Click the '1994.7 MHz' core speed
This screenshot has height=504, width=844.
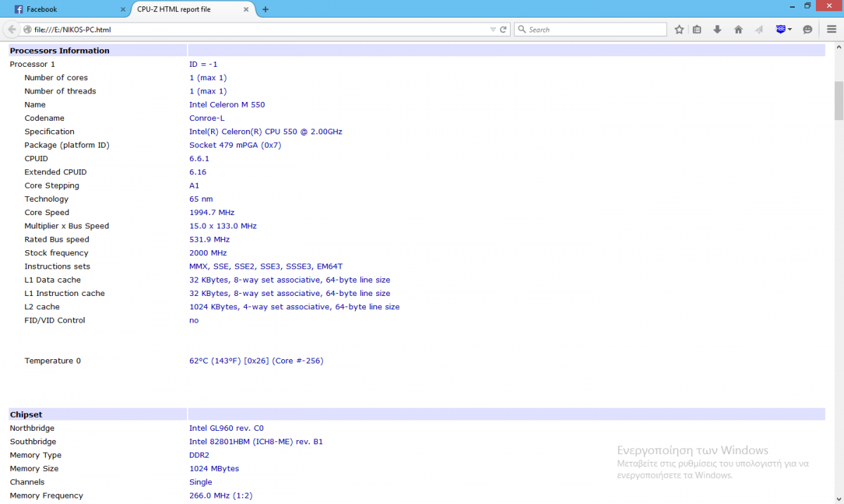[212, 212]
